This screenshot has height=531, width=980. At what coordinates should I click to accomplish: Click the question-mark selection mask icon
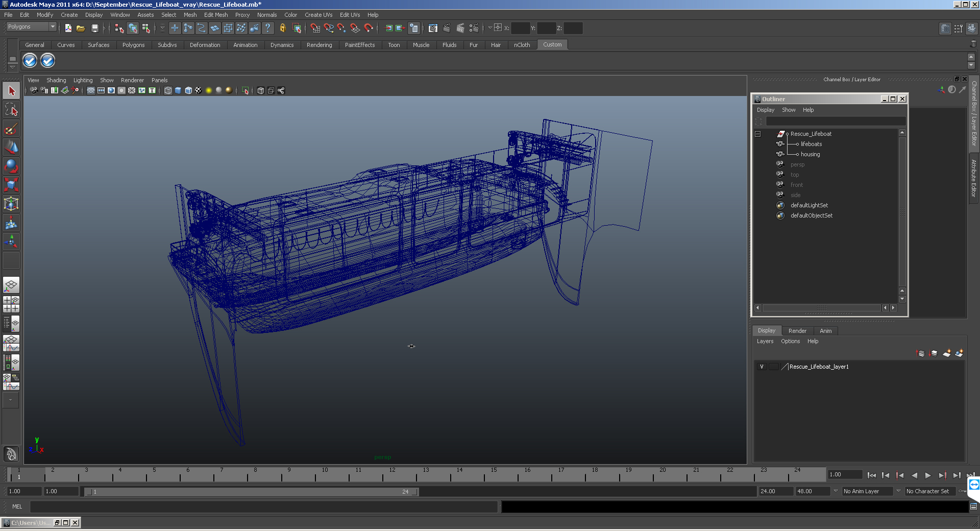pyautogui.click(x=267, y=28)
